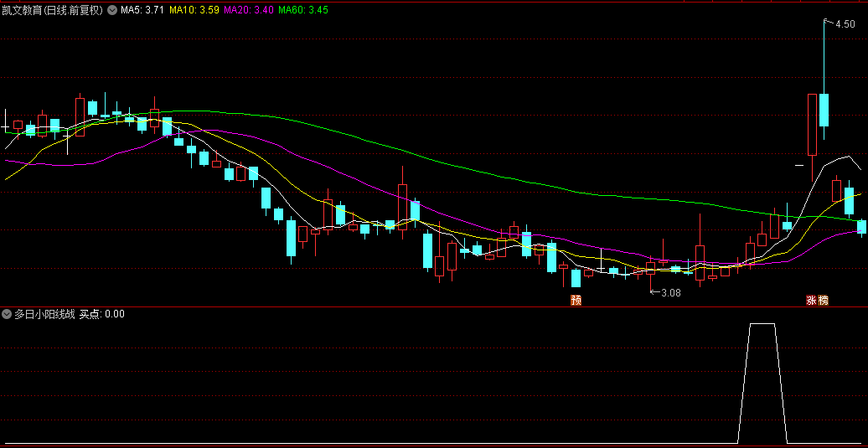Open the 涨 event marker icon
This screenshot has width=868, height=448.
pos(811,301)
